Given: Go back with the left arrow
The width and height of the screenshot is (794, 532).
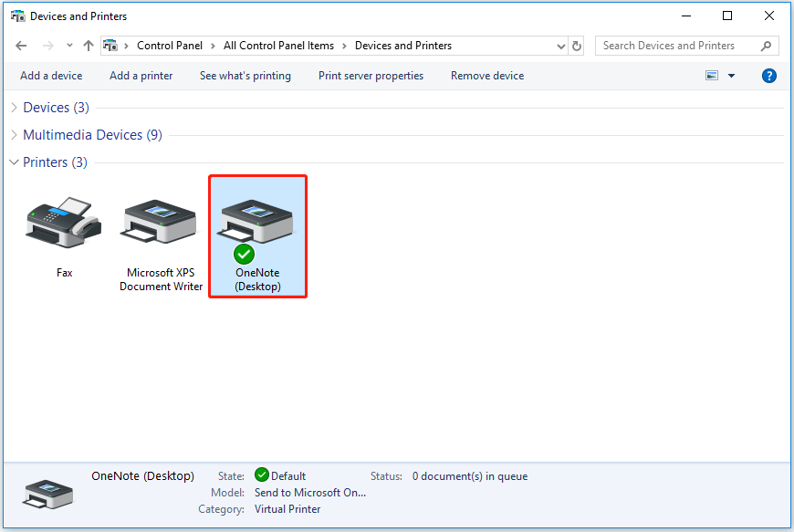Looking at the screenshot, I should pyautogui.click(x=21, y=46).
